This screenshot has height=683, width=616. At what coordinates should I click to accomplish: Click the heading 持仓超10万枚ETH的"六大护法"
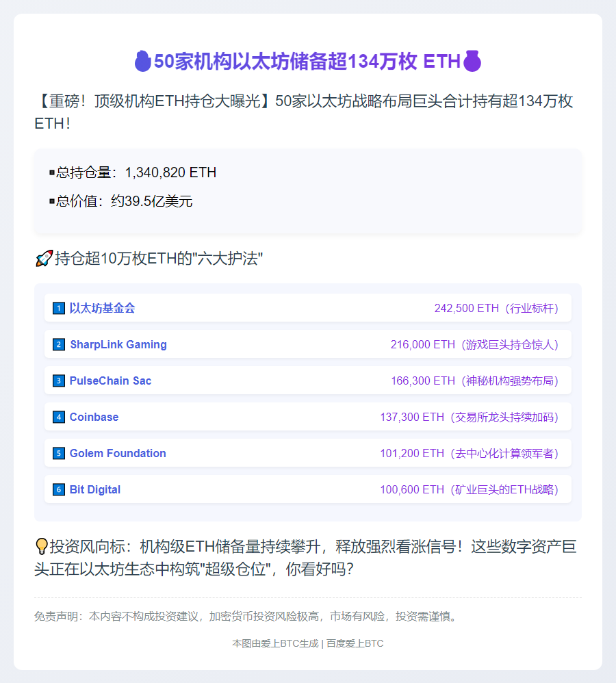(159, 258)
